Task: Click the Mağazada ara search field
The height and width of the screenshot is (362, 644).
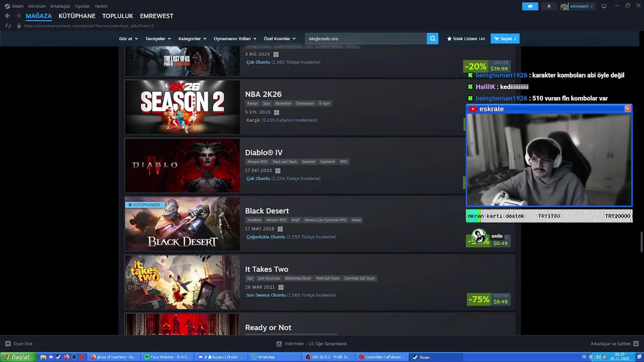Action: click(366, 39)
